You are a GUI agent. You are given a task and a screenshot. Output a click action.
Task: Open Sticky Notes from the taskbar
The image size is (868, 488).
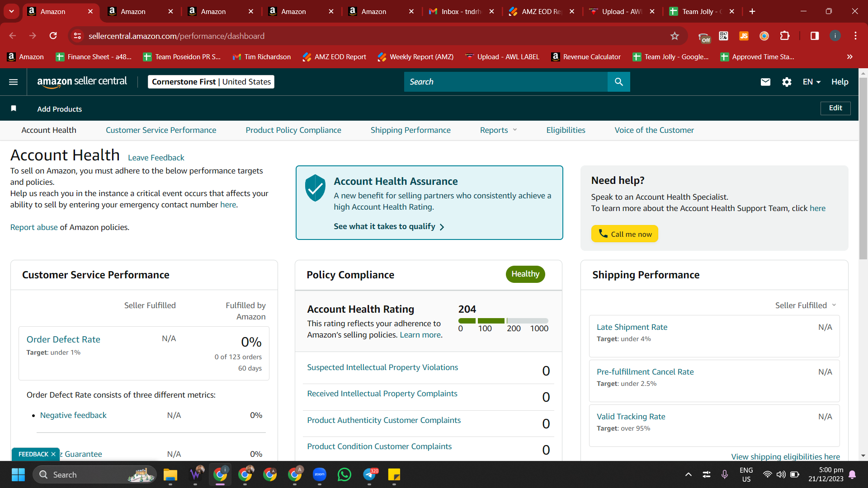tap(394, 474)
